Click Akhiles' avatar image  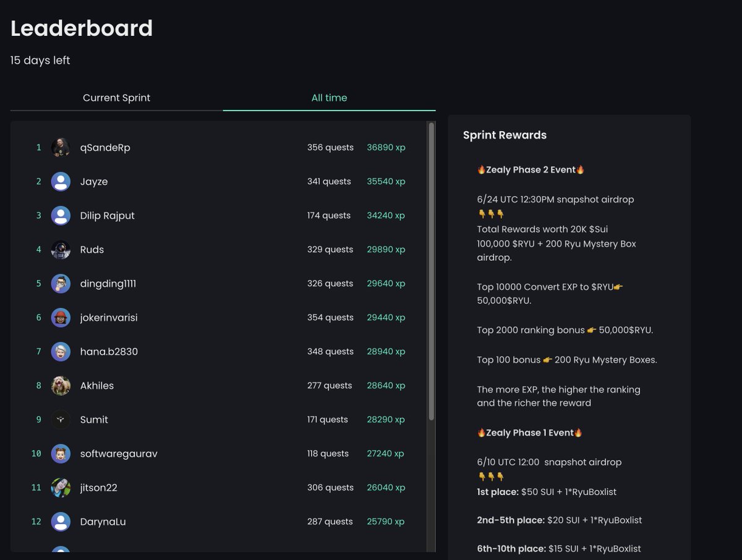coord(61,386)
